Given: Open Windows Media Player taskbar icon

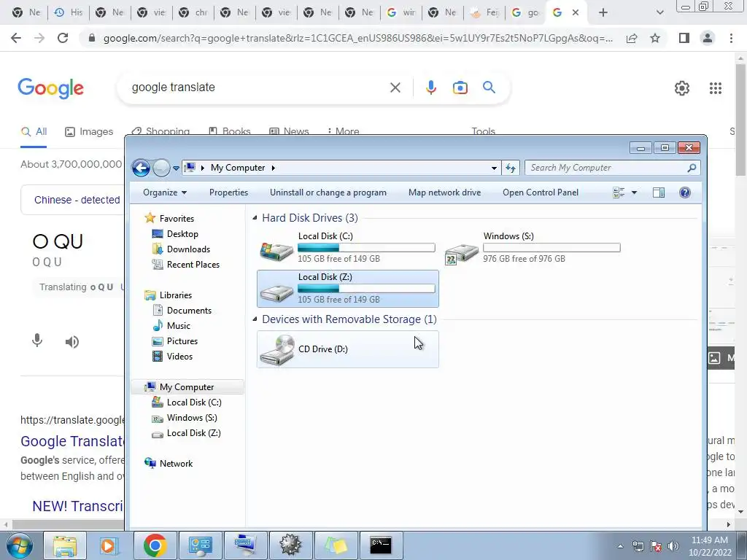Looking at the screenshot, I should [109, 545].
